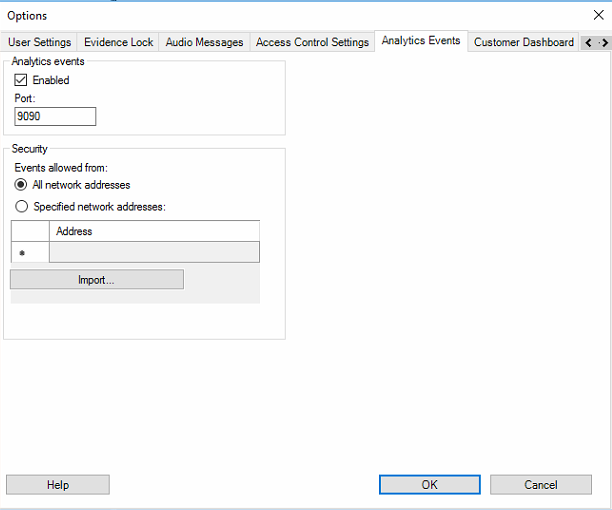Go to the Audio Messages tab
Screen dimensions: 612x510
(204, 42)
